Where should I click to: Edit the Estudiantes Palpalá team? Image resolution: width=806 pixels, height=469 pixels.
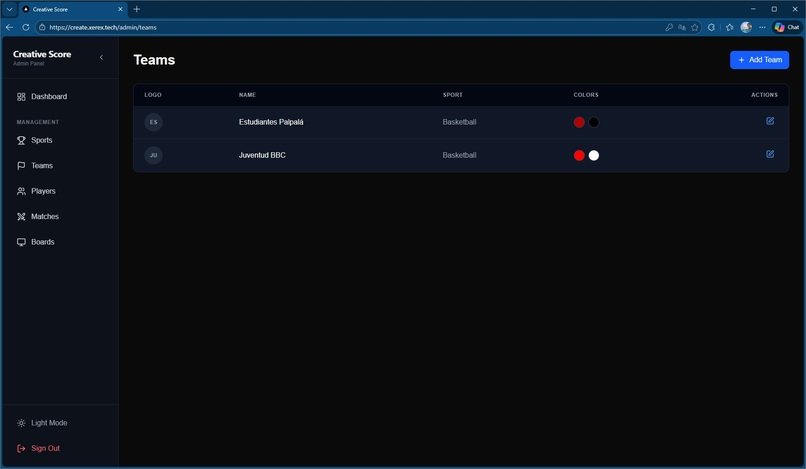click(770, 121)
